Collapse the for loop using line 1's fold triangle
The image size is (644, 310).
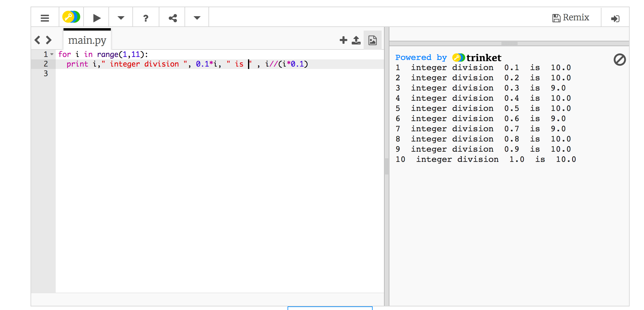[x=51, y=54]
